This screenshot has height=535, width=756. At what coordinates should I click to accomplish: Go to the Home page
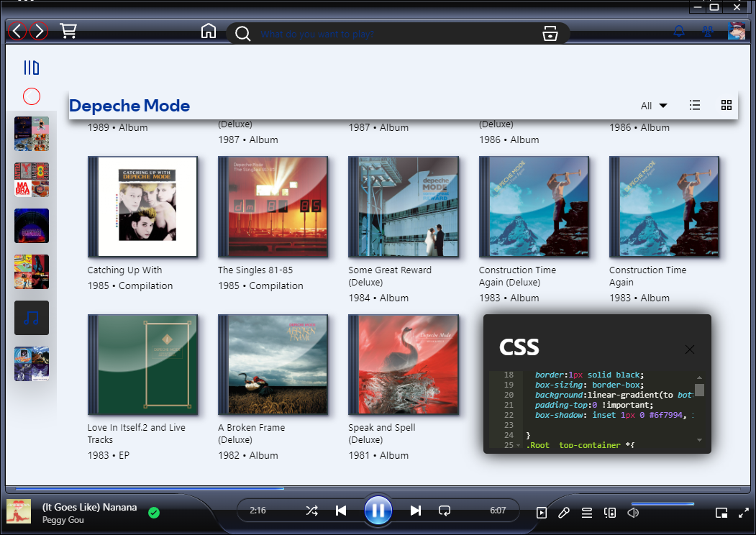coord(209,32)
